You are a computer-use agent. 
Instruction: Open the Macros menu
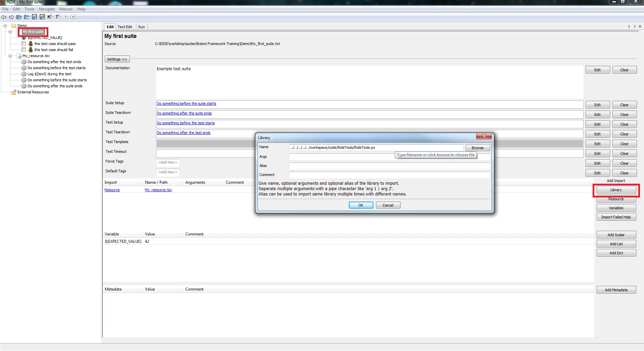point(66,9)
